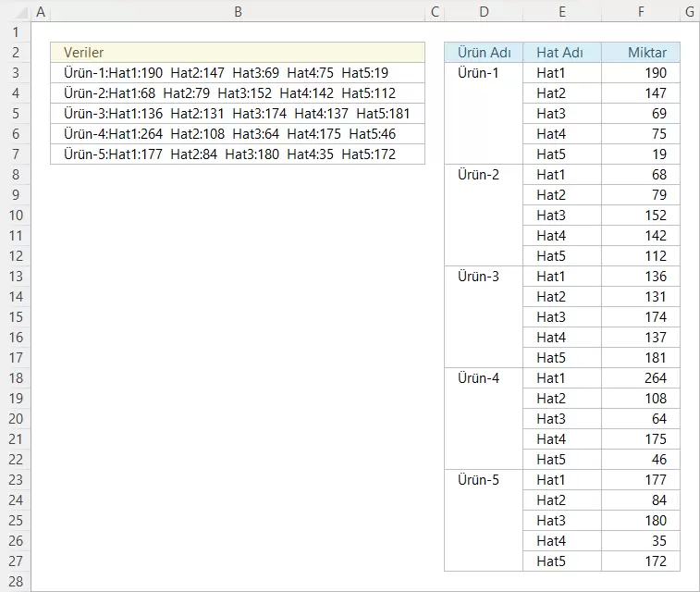Click the Ürün Adı table header
700x592 pixels.
[x=484, y=53]
